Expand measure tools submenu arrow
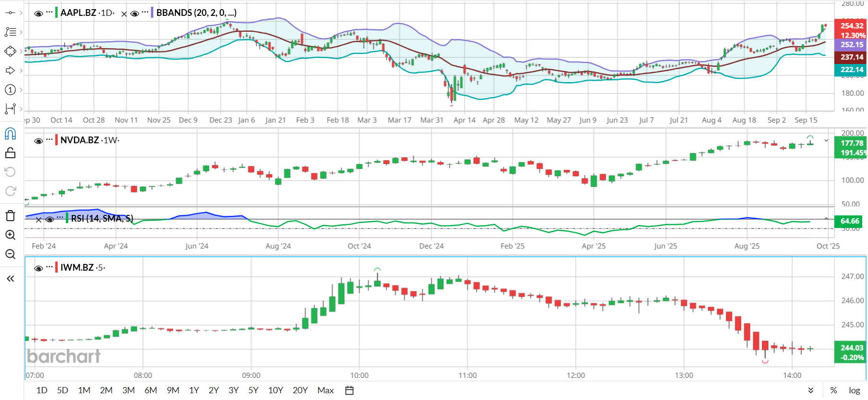 coord(21,109)
